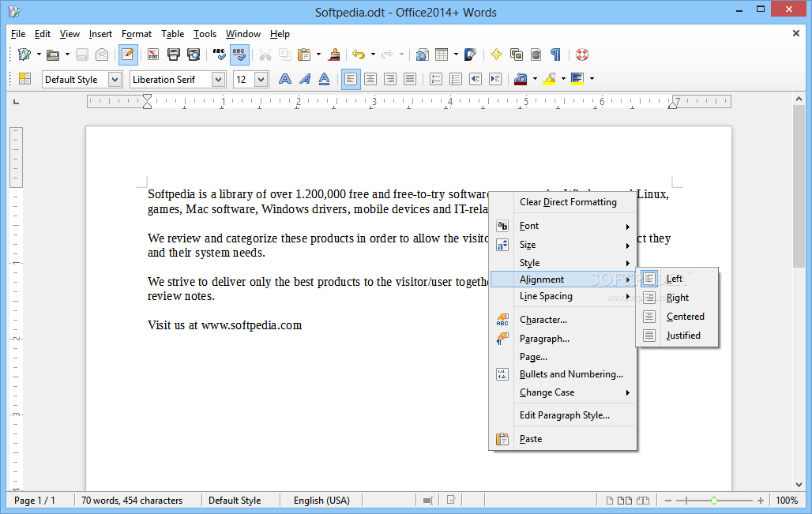Click the Save floppy disk icon
Screen dimensions: 812x514
pos(82,54)
